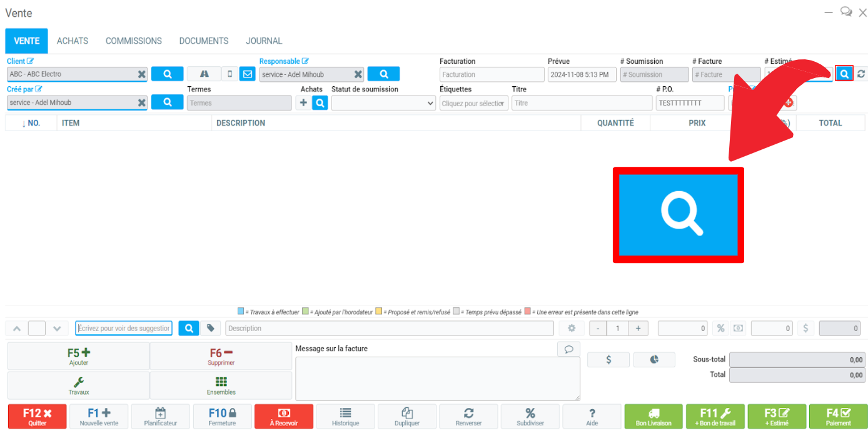Viewport: 868px width, 431px height.
Task: Click the down chevron beside line number box
Action: [x=57, y=329]
